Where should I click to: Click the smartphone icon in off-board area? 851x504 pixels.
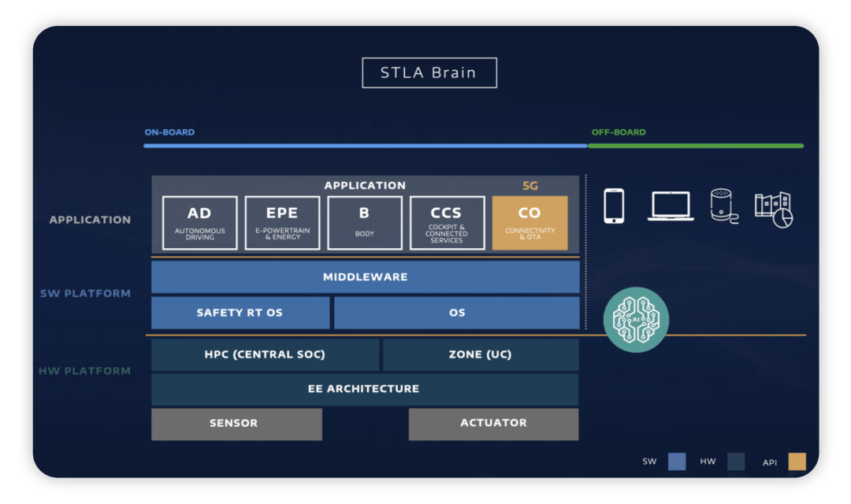tap(614, 206)
